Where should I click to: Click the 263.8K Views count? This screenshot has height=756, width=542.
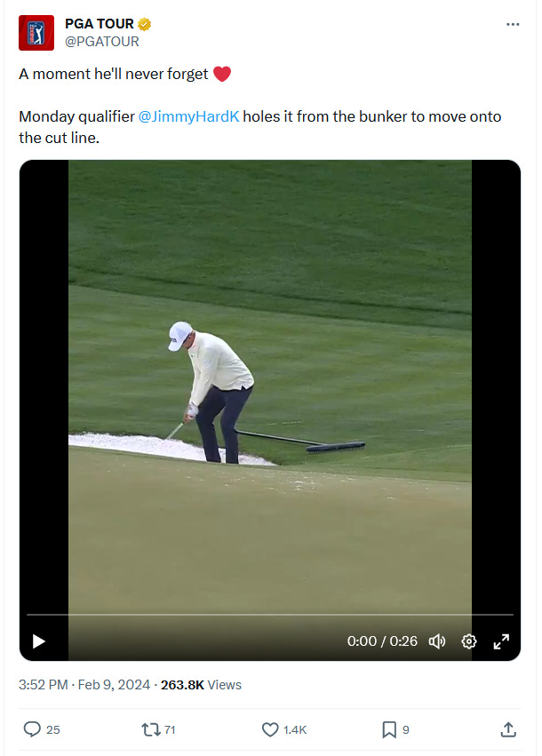coord(201,685)
